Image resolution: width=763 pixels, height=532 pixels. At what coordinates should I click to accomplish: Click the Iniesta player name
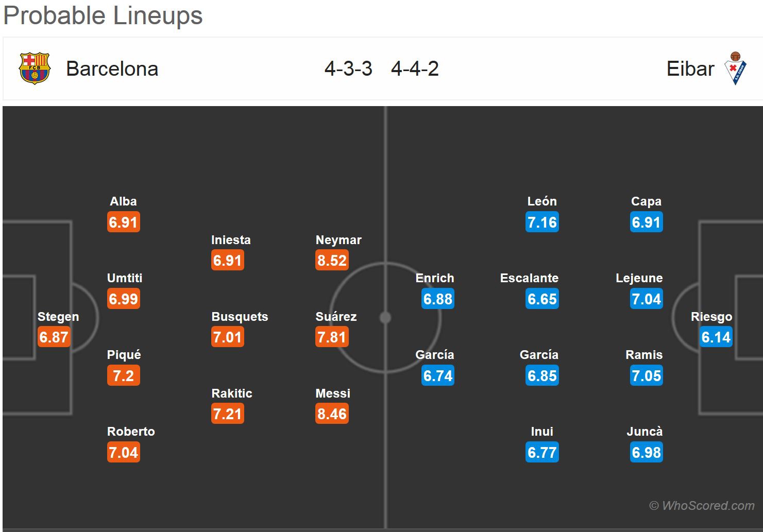(231, 240)
